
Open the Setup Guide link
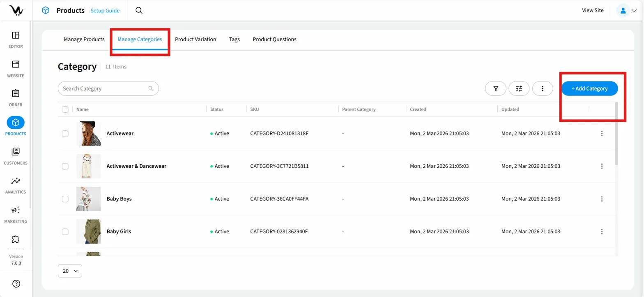105,11
